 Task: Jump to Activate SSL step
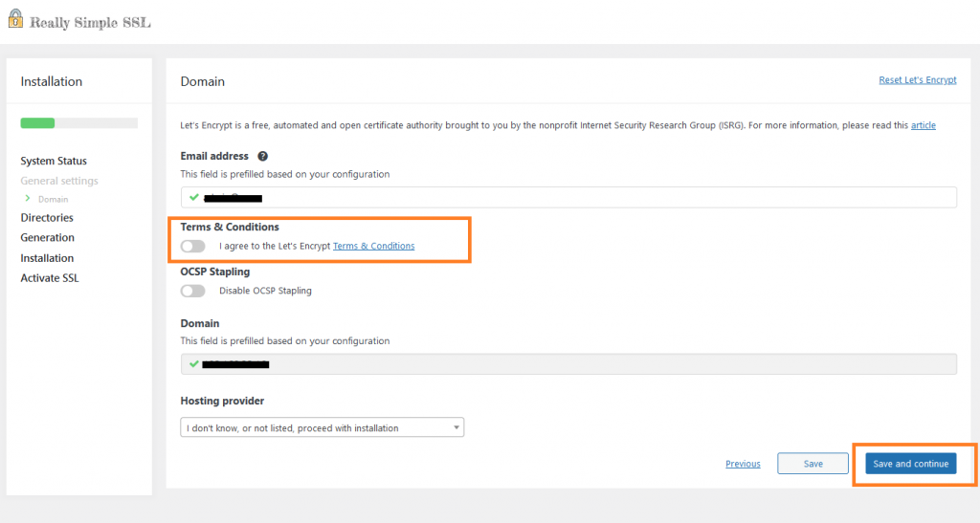coord(50,278)
